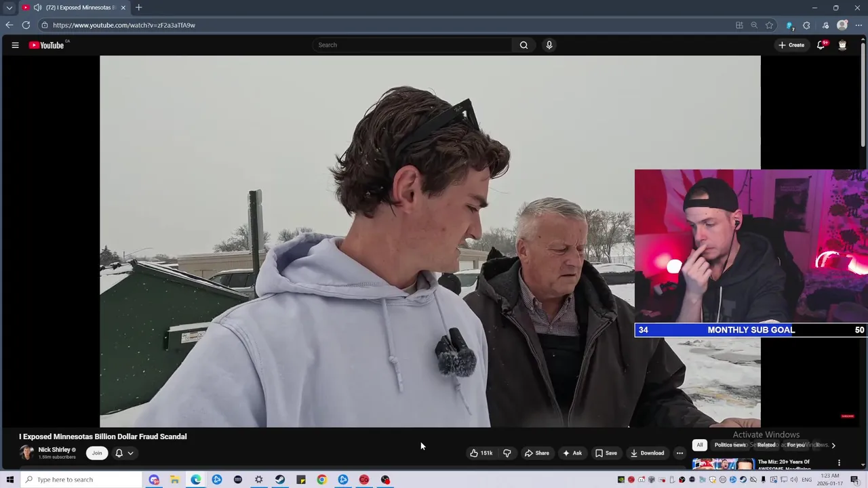Open the Nick Shirley channel name link
868x488 pixels.
[54, 449]
